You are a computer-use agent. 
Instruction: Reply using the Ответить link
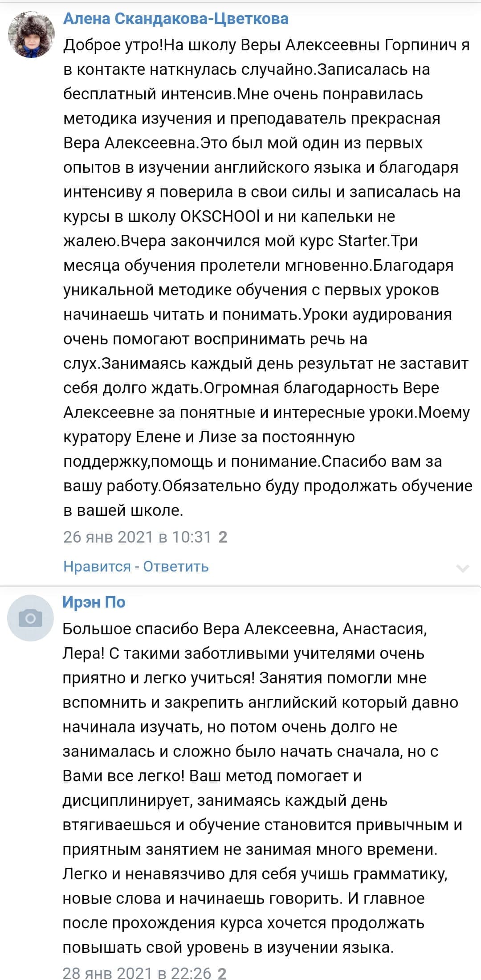coord(176,566)
